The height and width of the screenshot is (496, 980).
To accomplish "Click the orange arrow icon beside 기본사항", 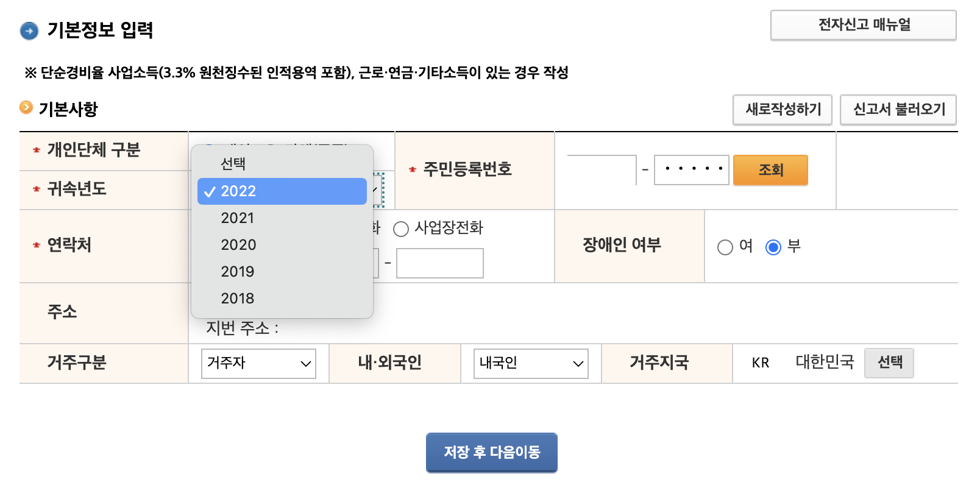I will click(x=25, y=108).
